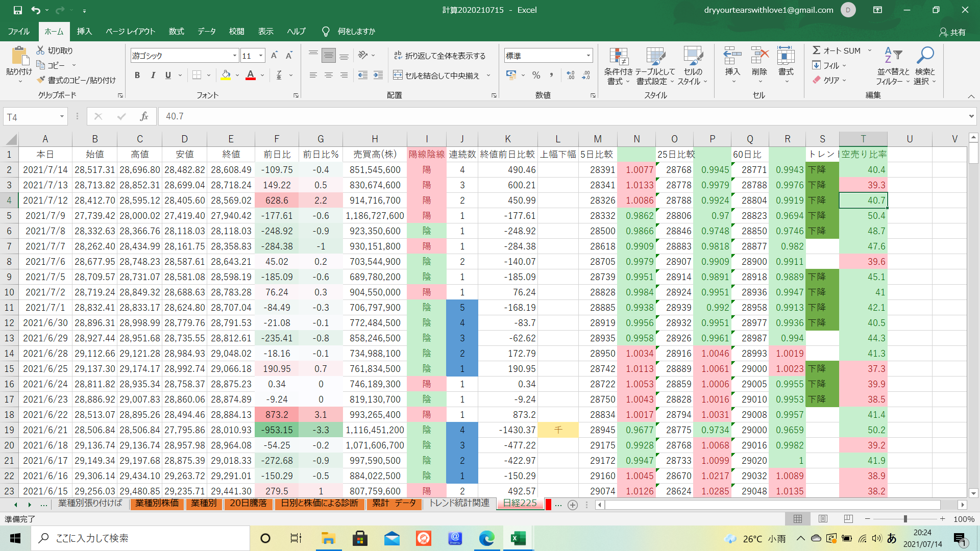Open the Name Box dropdown arrow
This screenshot has height=551, width=980.
click(62, 117)
